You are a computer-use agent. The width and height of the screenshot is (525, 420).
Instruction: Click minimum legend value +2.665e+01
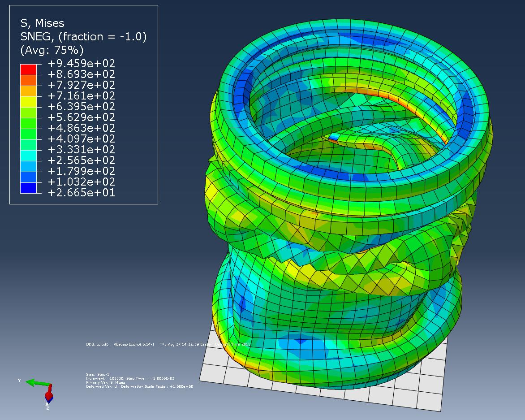click(x=82, y=192)
